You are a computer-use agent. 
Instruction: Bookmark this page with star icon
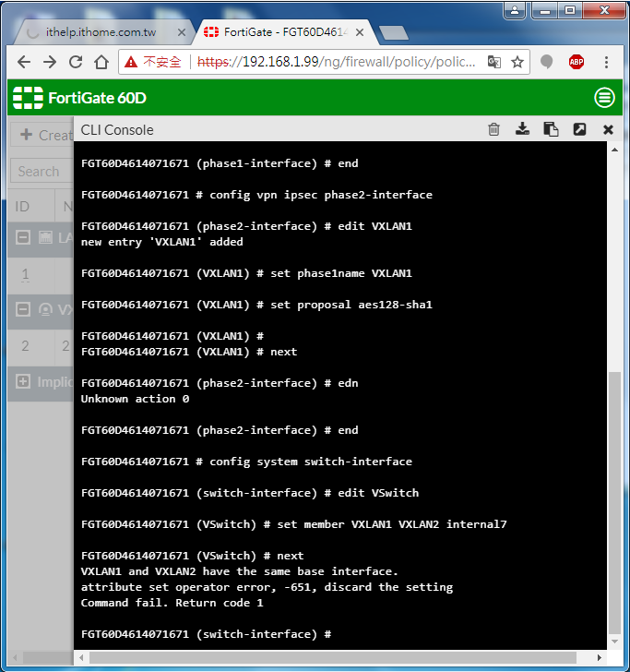pos(517,62)
